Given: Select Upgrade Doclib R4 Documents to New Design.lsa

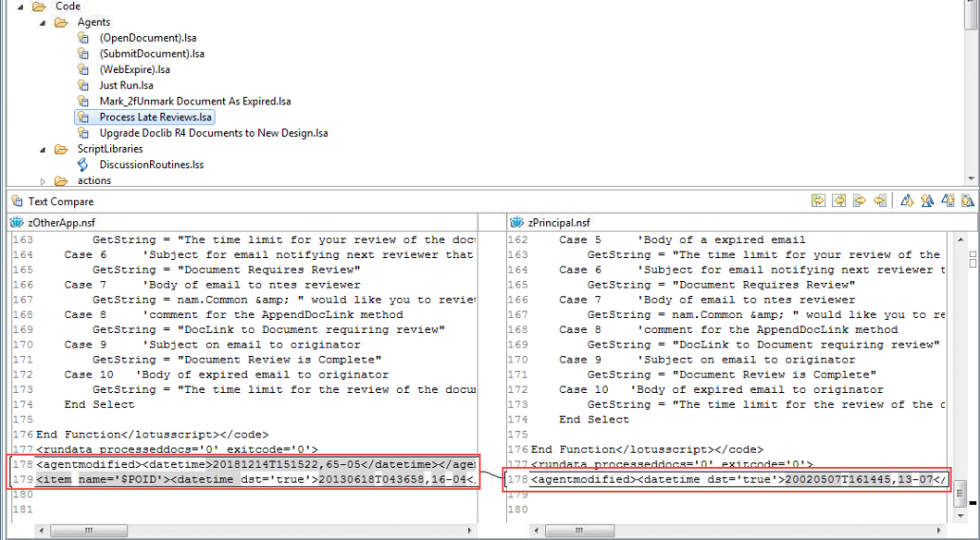Looking at the screenshot, I should 214,132.
